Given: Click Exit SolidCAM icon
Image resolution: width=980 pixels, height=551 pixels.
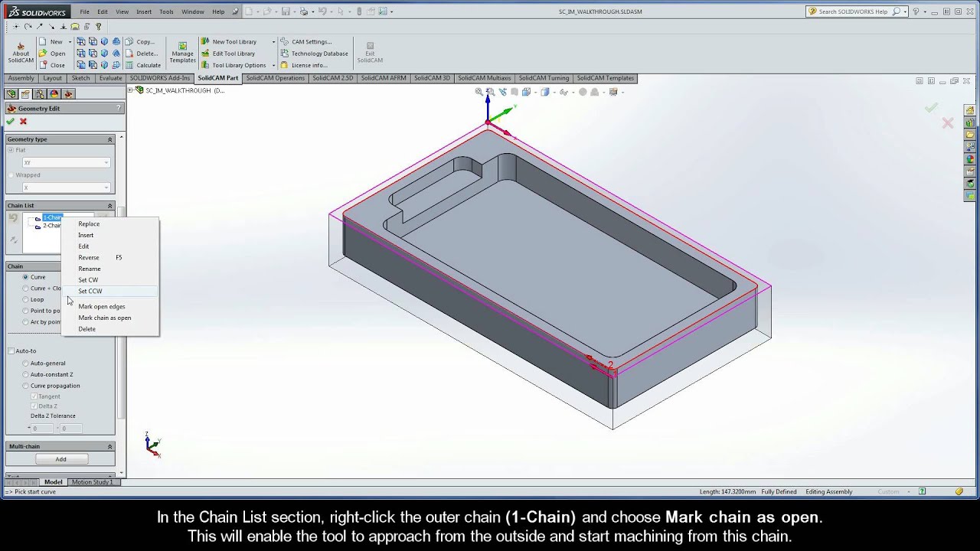Looking at the screenshot, I should point(370,53).
